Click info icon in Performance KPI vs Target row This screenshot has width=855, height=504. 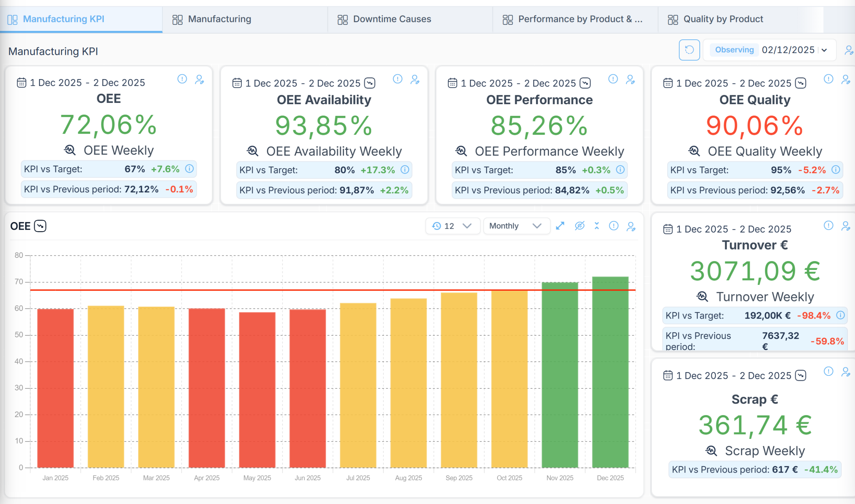point(620,169)
